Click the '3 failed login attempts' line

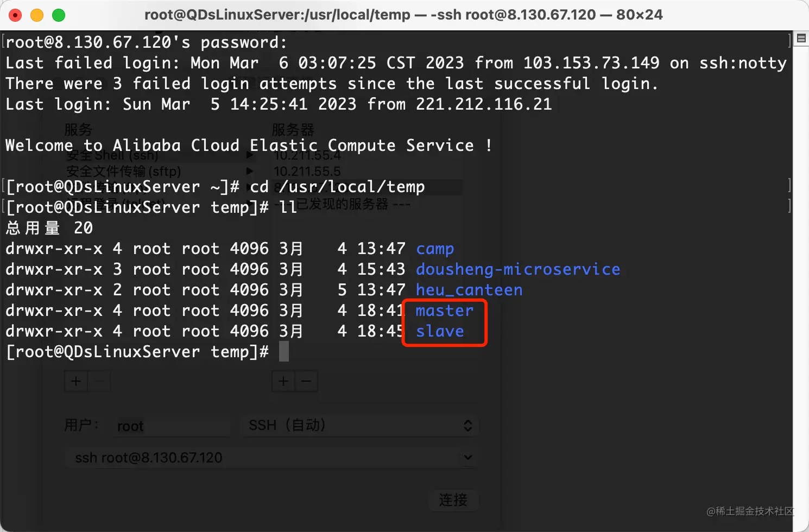[x=332, y=84]
